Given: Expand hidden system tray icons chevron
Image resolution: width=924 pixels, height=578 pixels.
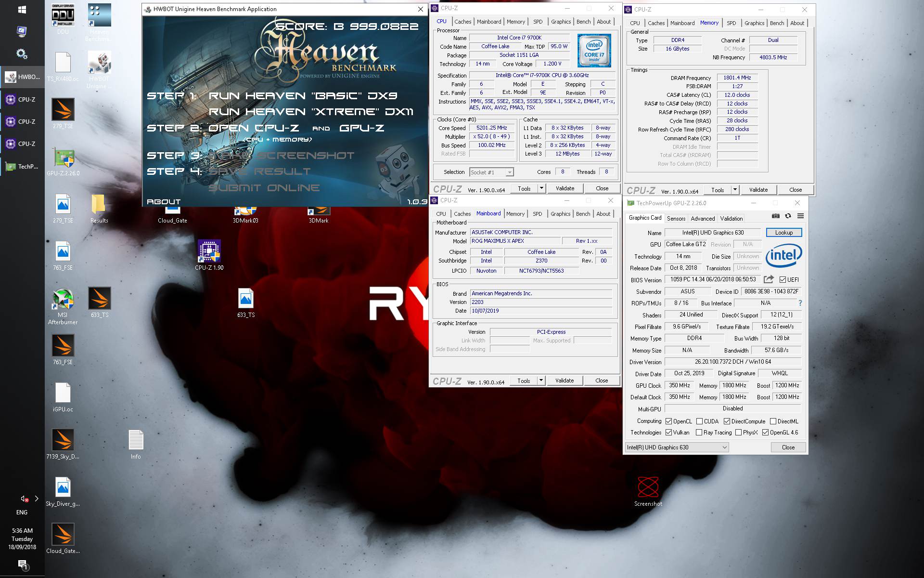Looking at the screenshot, I should click(37, 499).
